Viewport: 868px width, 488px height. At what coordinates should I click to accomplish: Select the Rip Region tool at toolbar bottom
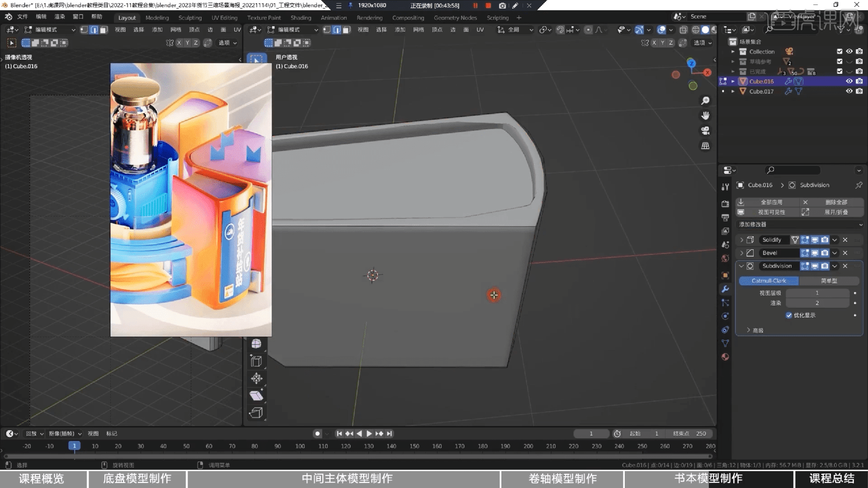click(x=256, y=413)
